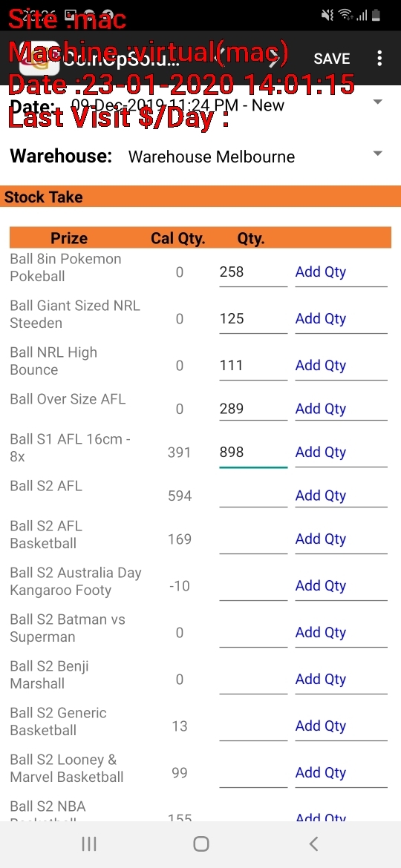
Task: Tap the forward chevron arrow in header
Action: pyautogui.click(x=271, y=58)
